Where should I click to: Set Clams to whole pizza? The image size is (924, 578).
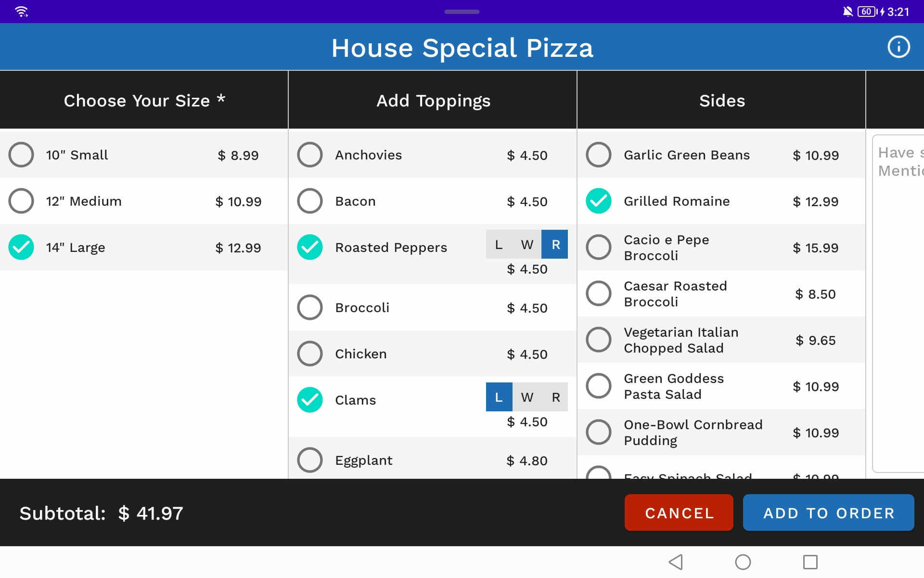[527, 397]
